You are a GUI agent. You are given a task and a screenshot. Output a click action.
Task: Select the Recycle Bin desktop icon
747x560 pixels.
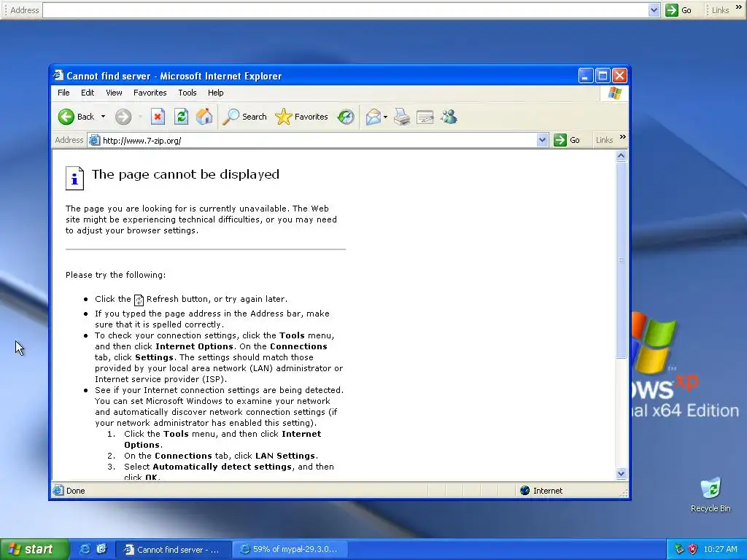click(x=711, y=495)
